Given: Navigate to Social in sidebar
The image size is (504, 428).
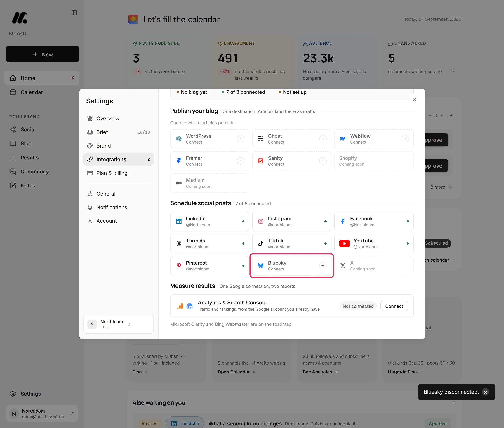Looking at the screenshot, I should pos(42,130).
